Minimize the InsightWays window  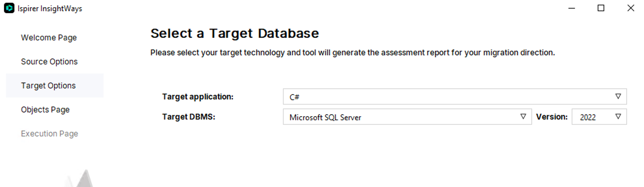pos(571,8)
